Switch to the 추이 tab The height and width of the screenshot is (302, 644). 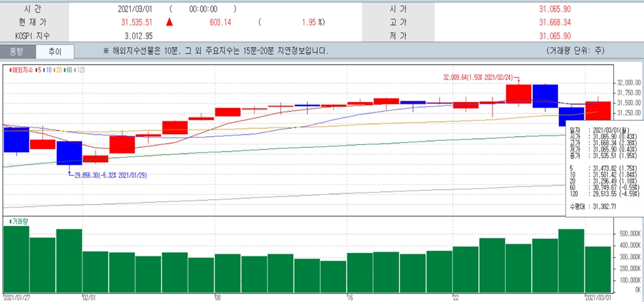point(54,52)
